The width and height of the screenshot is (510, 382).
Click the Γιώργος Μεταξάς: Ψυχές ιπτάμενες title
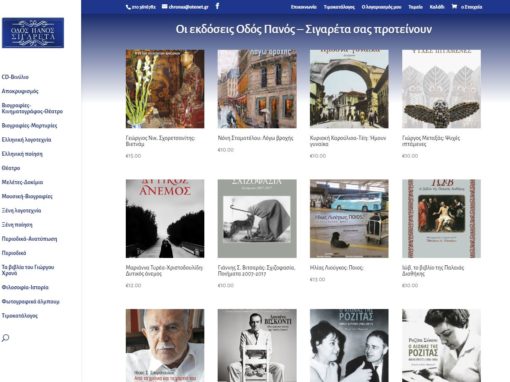point(431,141)
